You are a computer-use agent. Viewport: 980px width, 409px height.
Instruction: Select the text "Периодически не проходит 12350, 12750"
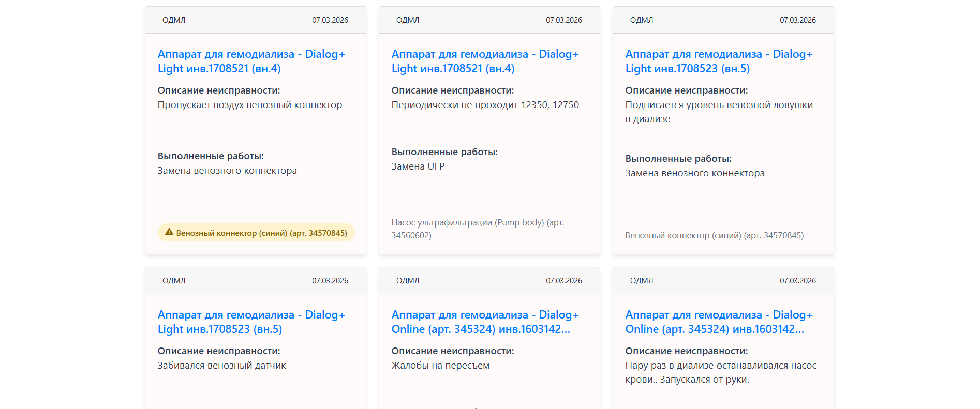(x=485, y=105)
